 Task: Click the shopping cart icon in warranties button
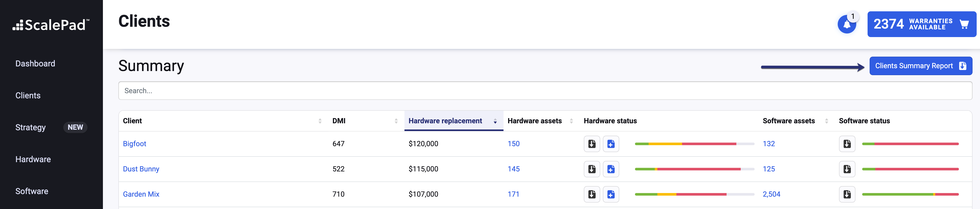964,24
